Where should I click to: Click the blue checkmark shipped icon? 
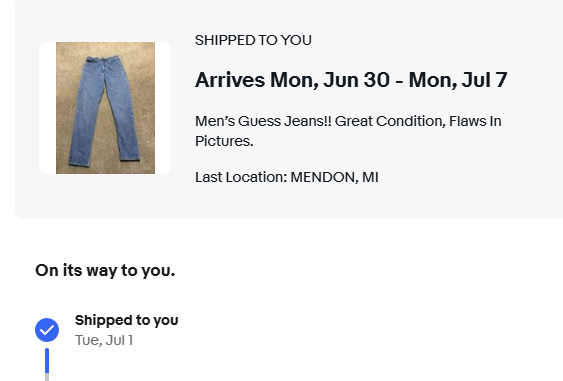(x=47, y=330)
